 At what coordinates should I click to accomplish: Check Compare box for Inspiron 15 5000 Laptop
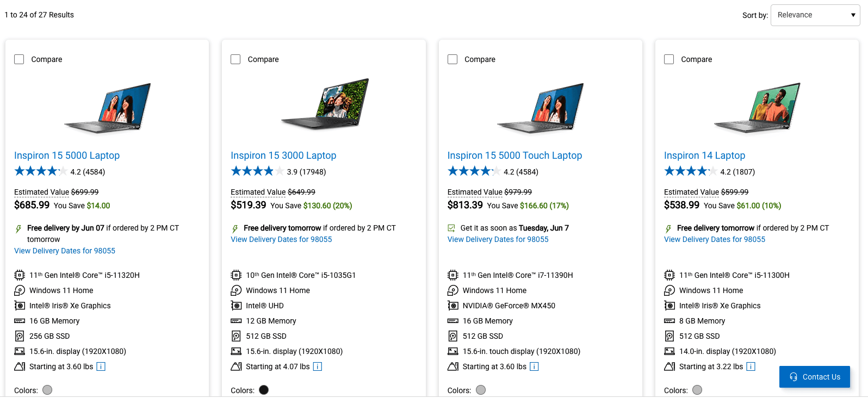(x=19, y=59)
